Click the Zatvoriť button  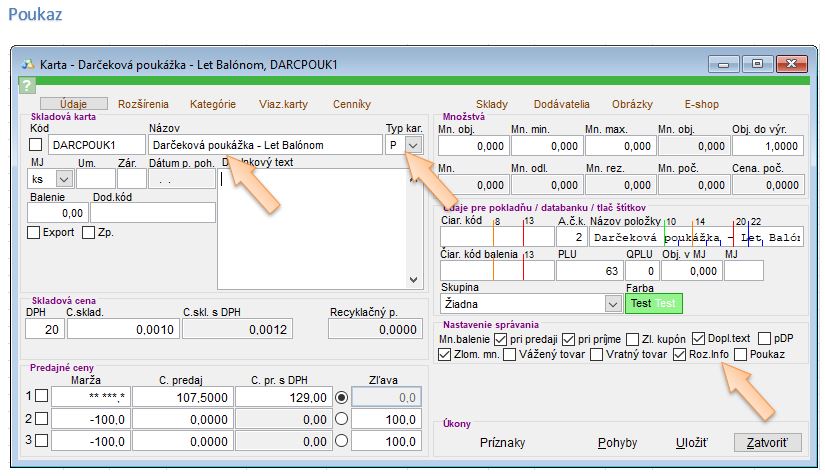767,442
